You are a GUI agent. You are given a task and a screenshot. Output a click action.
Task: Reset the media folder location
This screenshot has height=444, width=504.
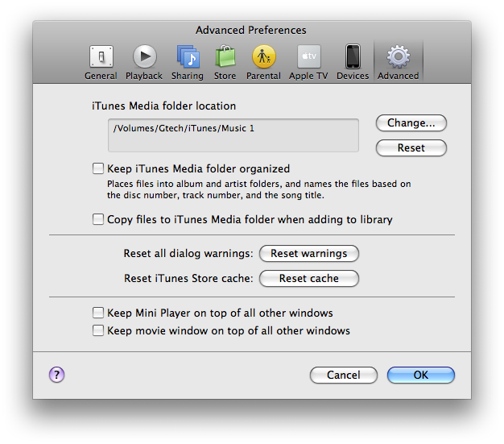(x=411, y=148)
